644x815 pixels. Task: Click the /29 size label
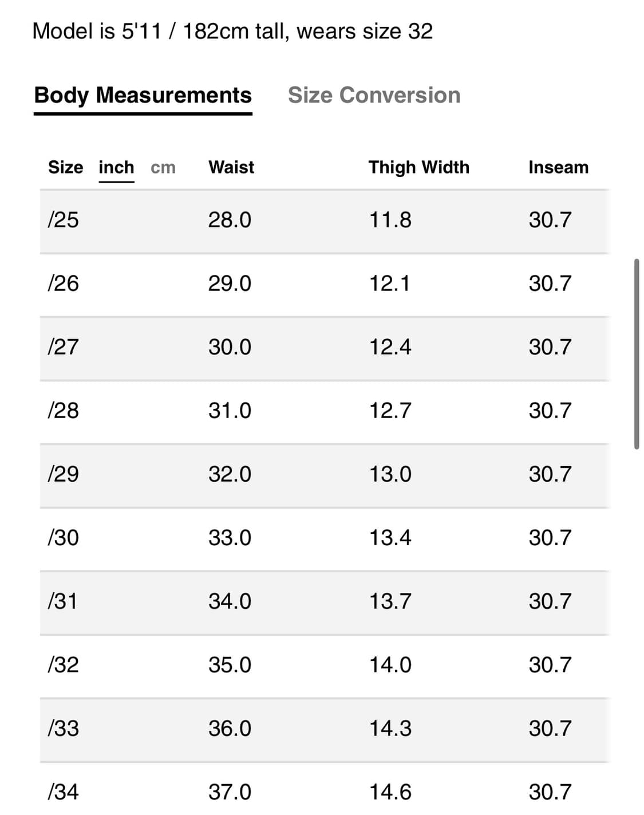(63, 474)
